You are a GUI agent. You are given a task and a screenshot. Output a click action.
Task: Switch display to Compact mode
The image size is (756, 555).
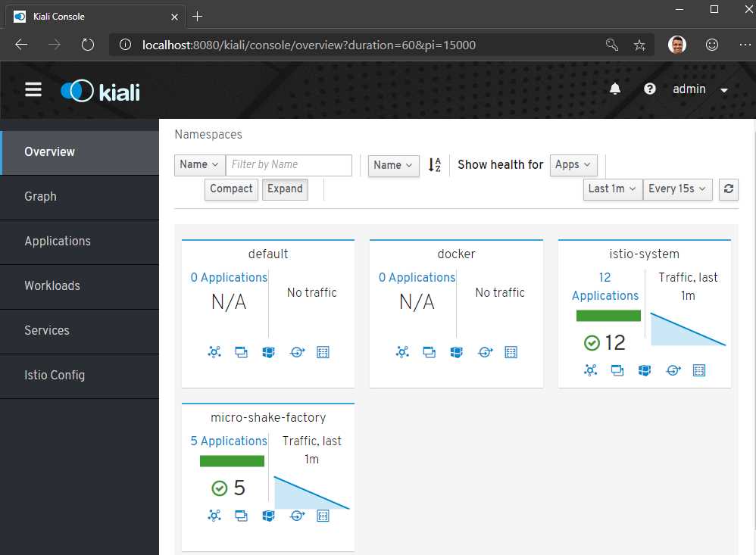[230, 189]
